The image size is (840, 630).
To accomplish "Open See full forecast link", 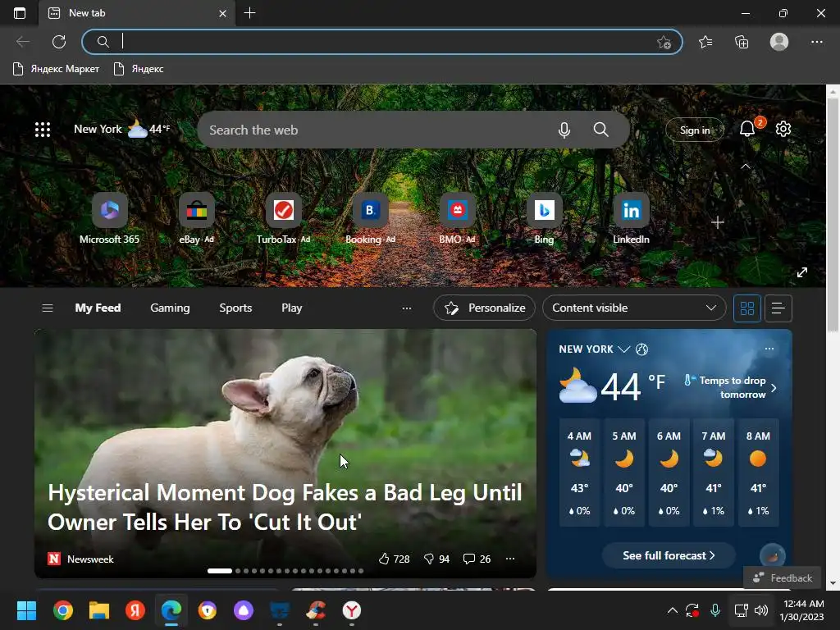I will 669,555.
